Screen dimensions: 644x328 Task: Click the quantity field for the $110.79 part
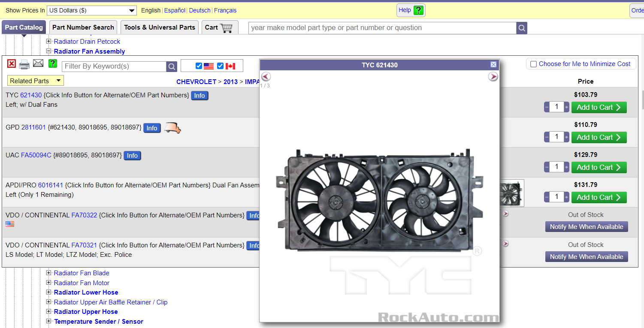pos(556,137)
